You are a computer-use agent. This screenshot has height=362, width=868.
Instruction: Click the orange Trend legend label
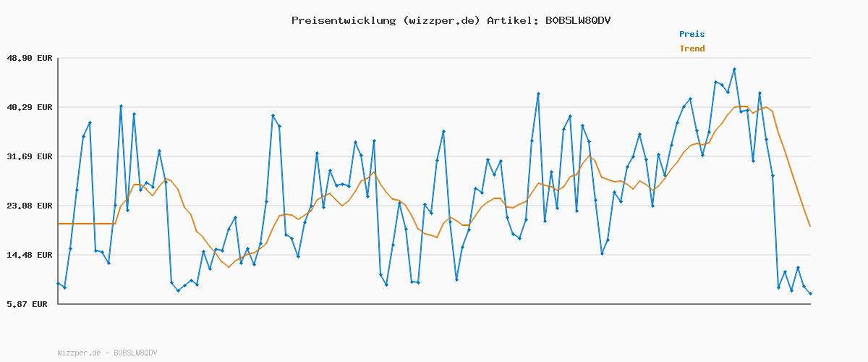click(692, 49)
